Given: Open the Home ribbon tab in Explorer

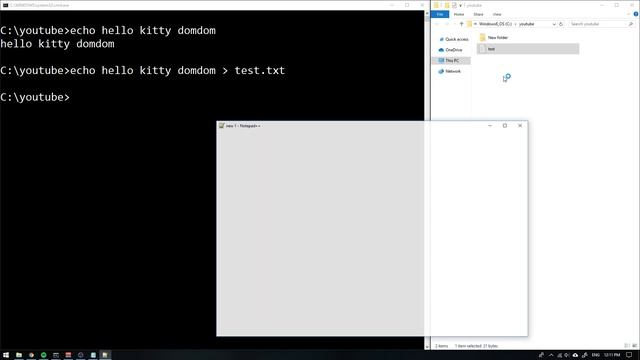Looking at the screenshot, I should point(459,14).
